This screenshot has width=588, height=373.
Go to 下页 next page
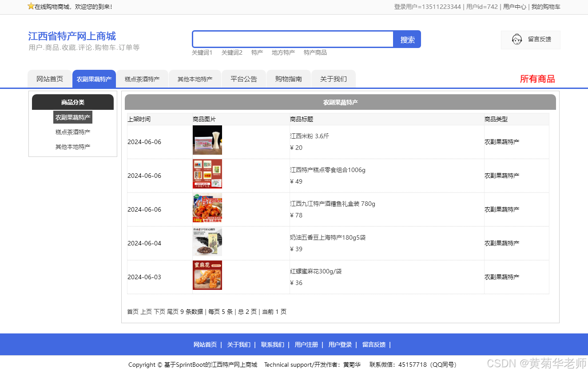pyautogui.click(x=159, y=312)
